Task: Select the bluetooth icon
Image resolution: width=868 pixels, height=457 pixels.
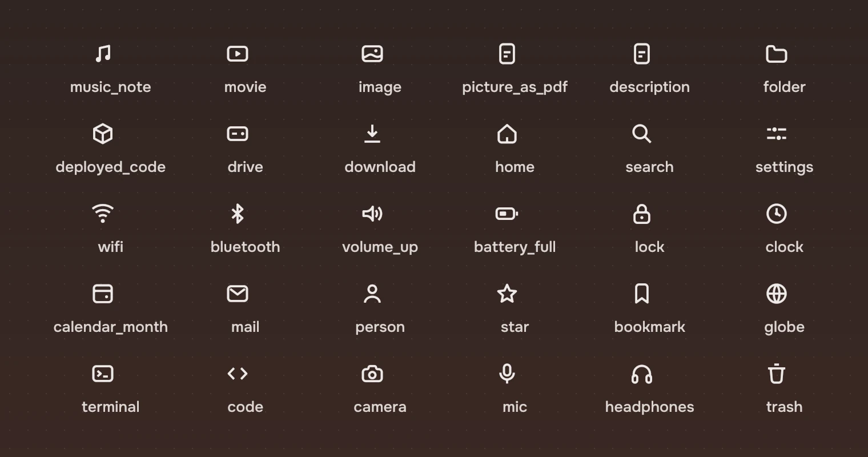Action: point(238,214)
